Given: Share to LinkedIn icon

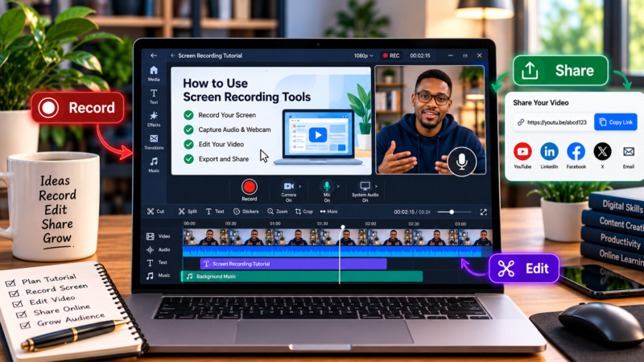Looking at the screenshot, I should click(x=549, y=152).
